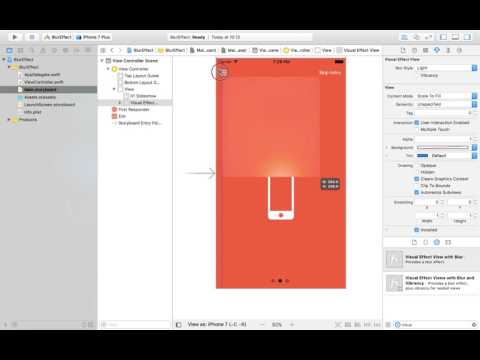480x360 pixels.
Task: Open the Blur Style dropdown
Action: pos(446,68)
